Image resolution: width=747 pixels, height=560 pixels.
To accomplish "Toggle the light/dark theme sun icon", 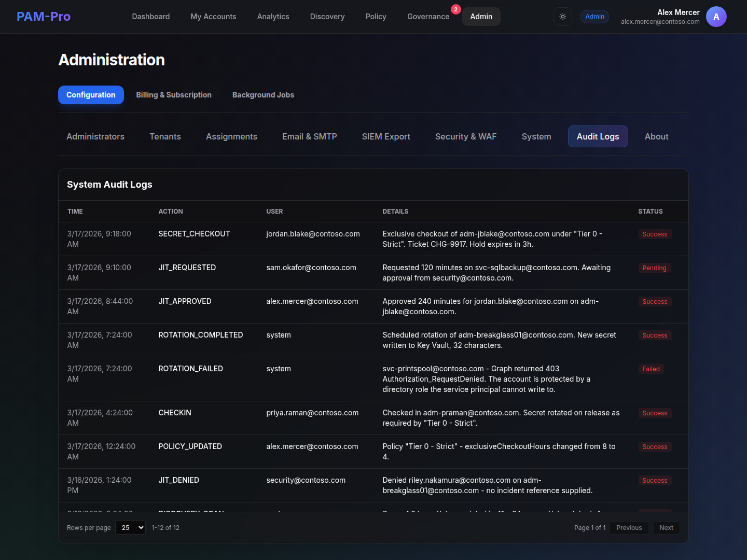I will [x=563, y=17].
